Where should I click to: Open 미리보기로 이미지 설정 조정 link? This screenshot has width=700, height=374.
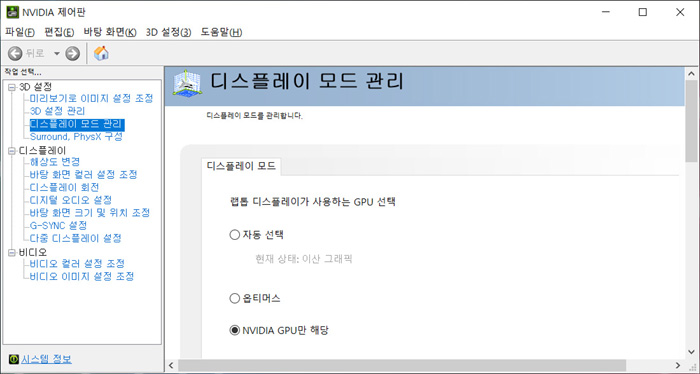pos(92,98)
